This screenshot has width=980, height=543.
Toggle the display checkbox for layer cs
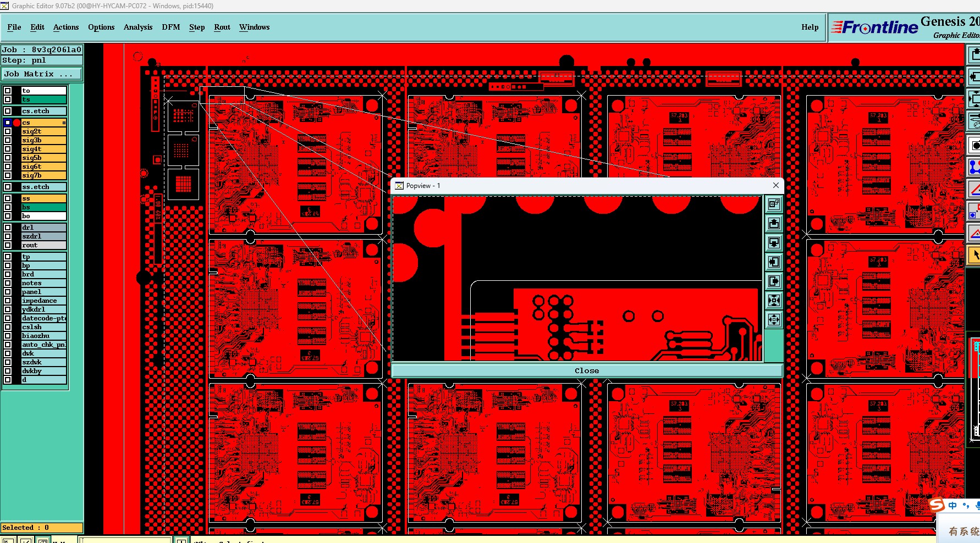[x=8, y=123]
